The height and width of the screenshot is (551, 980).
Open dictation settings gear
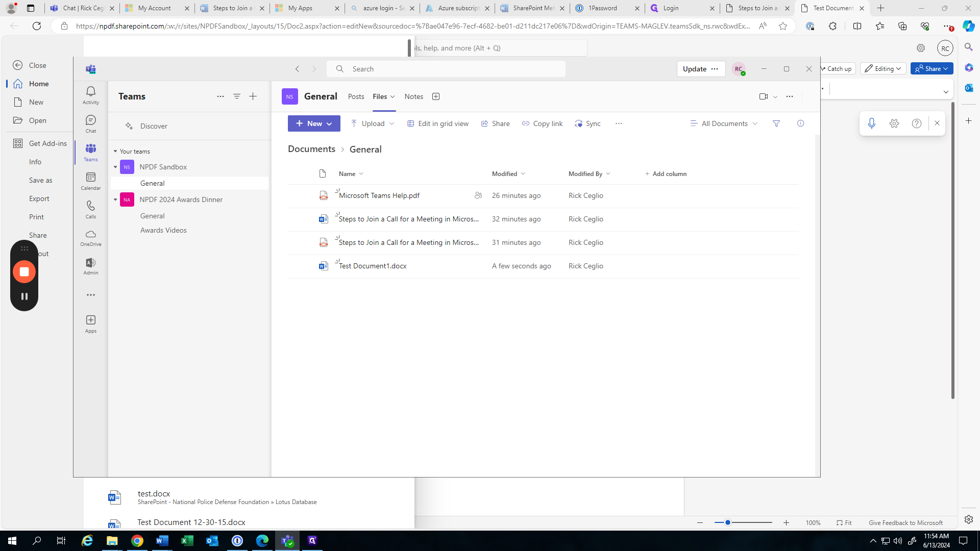pos(894,123)
